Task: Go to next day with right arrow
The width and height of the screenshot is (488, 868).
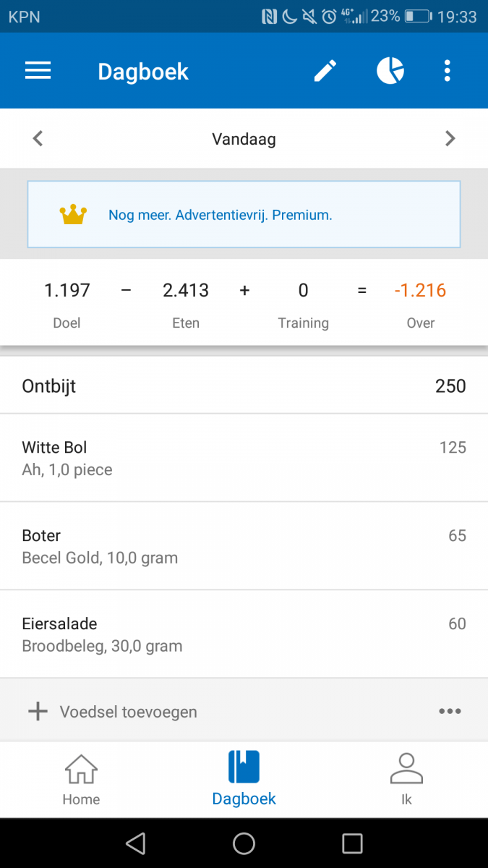Action: [x=450, y=138]
